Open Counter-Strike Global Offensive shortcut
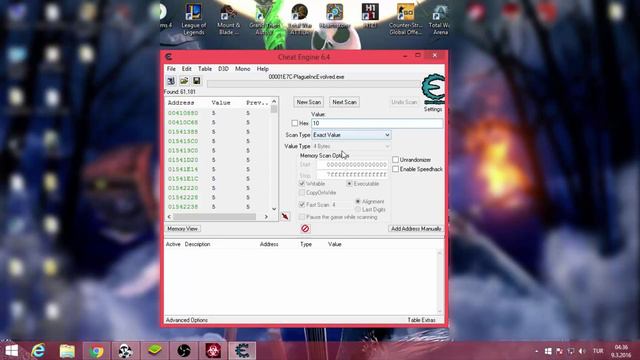 tap(405, 20)
